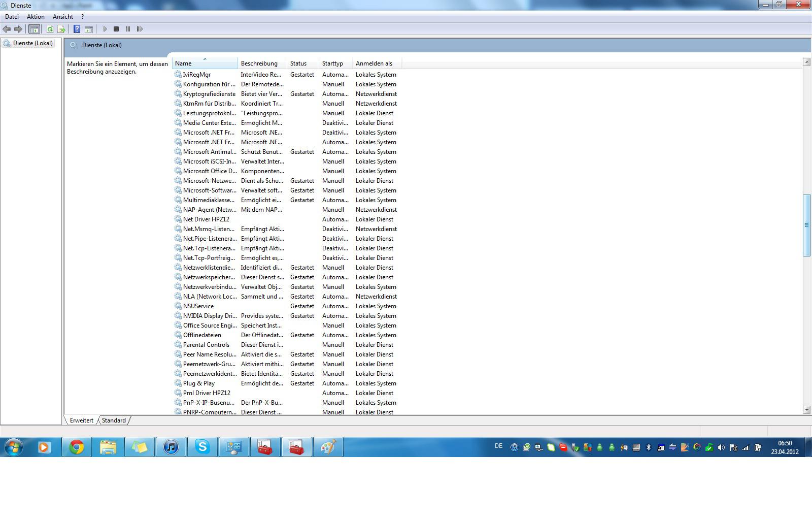Select the Media Center Exte... service
Viewport: 812px width, 520px height.
(287, 123)
